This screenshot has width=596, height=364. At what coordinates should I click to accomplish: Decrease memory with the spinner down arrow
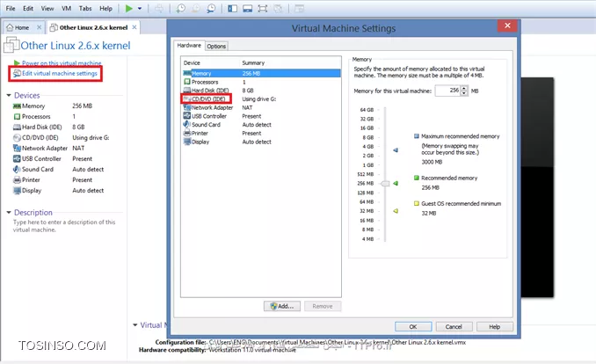464,93
